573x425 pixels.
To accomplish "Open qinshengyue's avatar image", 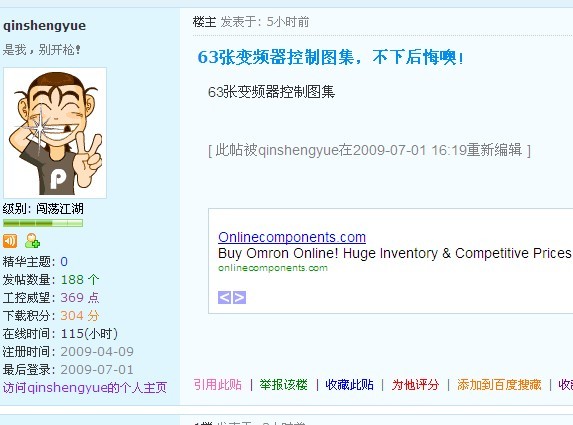I will pyautogui.click(x=55, y=133).
